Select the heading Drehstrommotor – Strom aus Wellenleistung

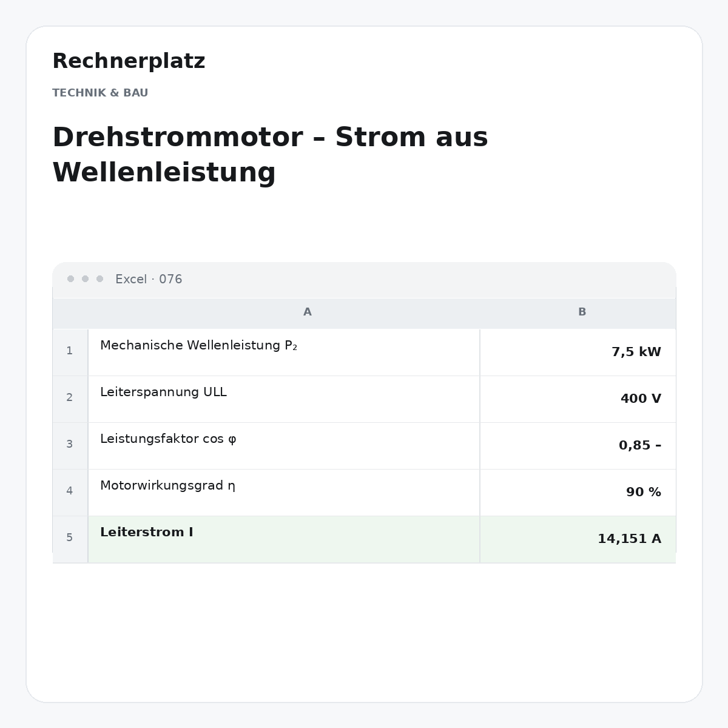(x=270, y=155)
